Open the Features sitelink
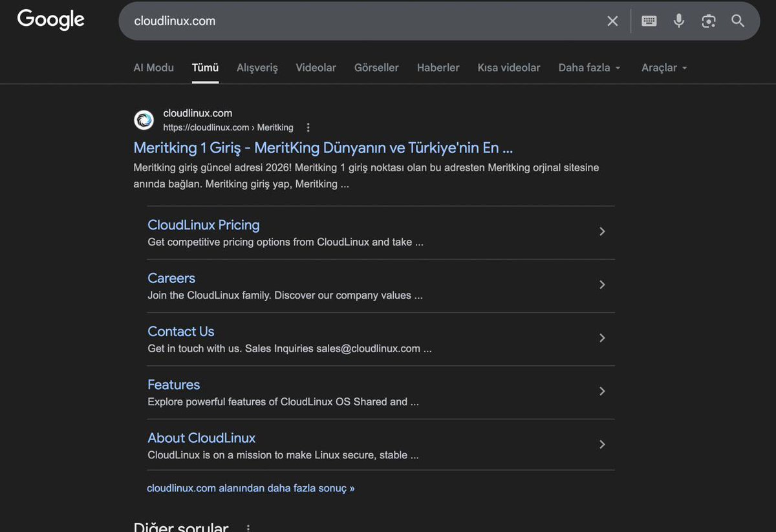This screenshot has height=532, width=776. coord(174,385)
